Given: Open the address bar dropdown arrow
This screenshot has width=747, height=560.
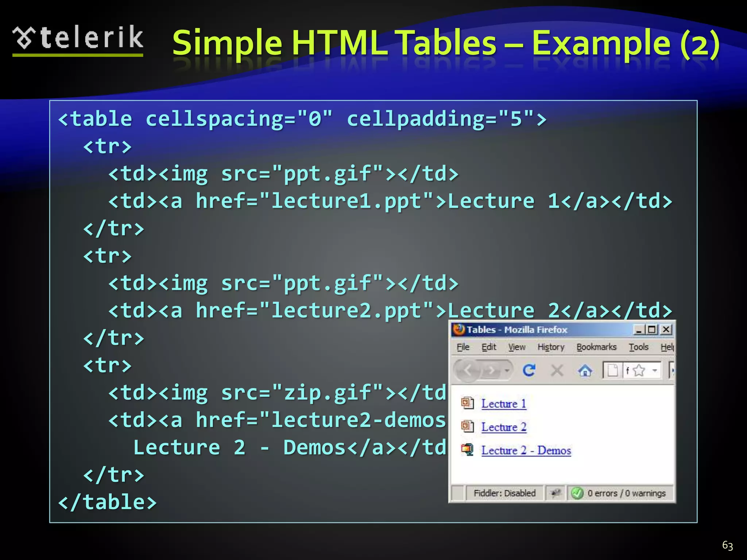Looking at the screenshot, I should (x=655, y=371).
